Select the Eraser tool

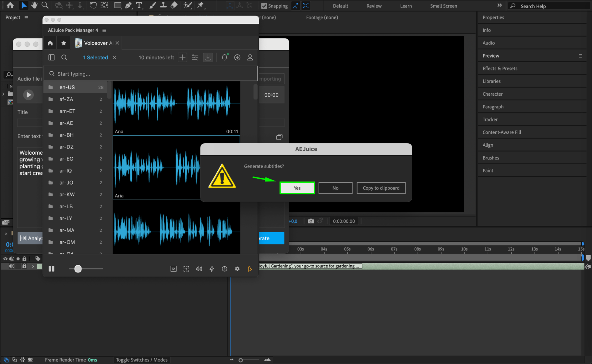pos(174,5)
